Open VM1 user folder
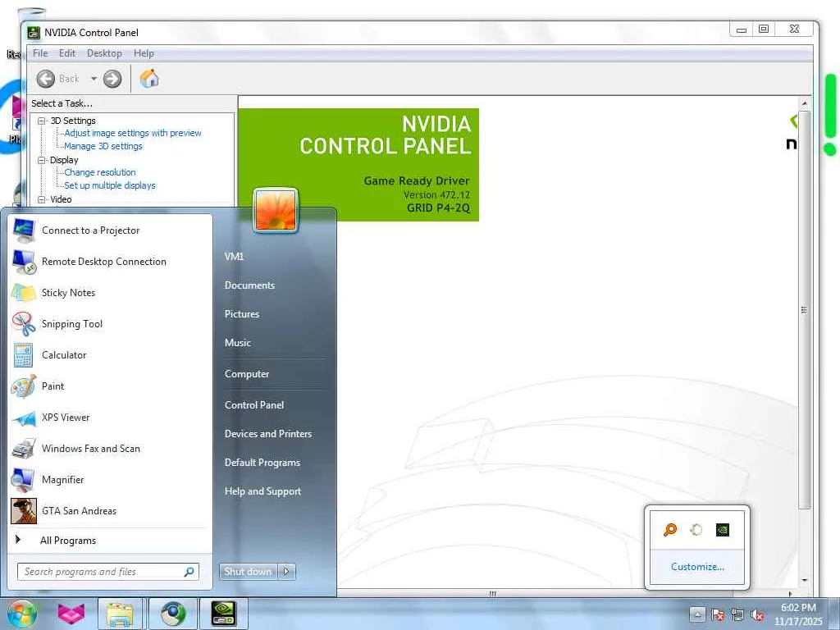840x630 pixels. 234,257
